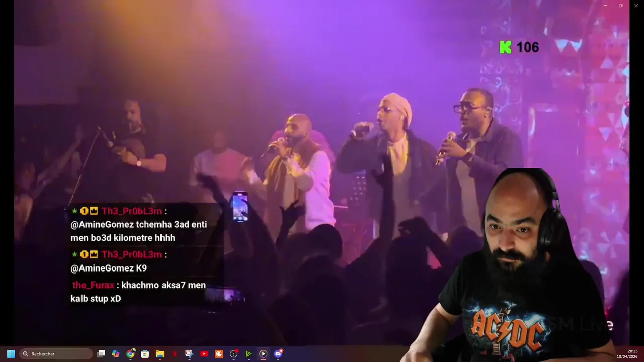Click the date 10/04/2026 in the tray
The height and width of the screenshot is (362, 644).
(627, 356)
